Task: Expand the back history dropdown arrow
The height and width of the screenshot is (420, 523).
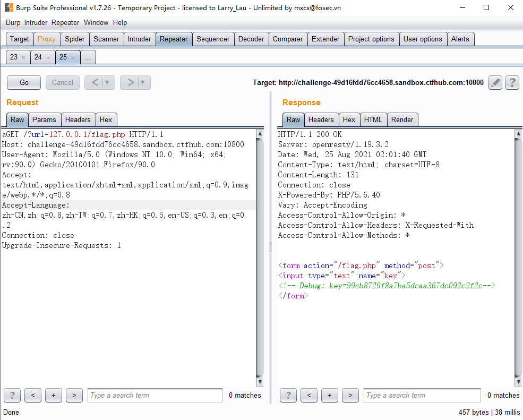Action: pos(107,82)
